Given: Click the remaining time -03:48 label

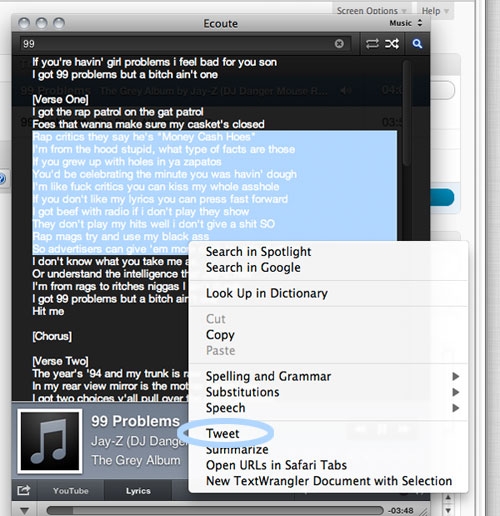Looking at the screenshot, I should 400,511.
